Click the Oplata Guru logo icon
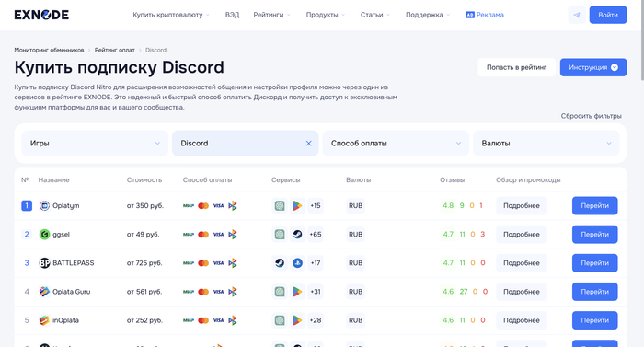 point(44,292)
